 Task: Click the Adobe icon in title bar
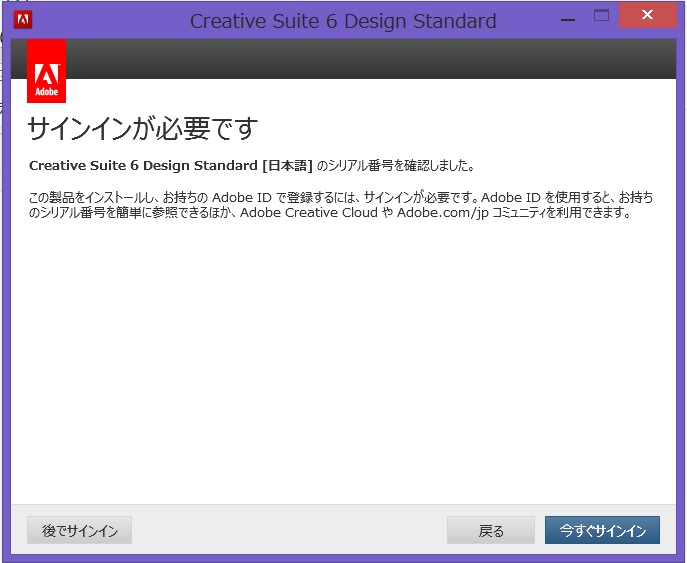(x=23, y=20)
